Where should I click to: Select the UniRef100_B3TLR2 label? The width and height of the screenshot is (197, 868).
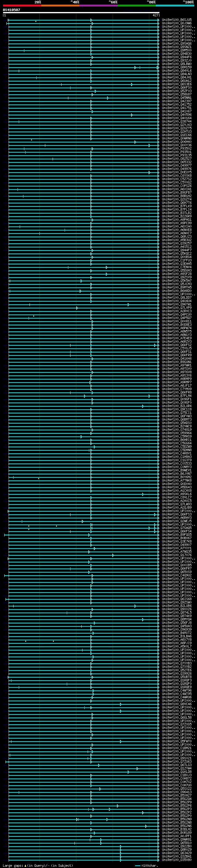(177, 213)
